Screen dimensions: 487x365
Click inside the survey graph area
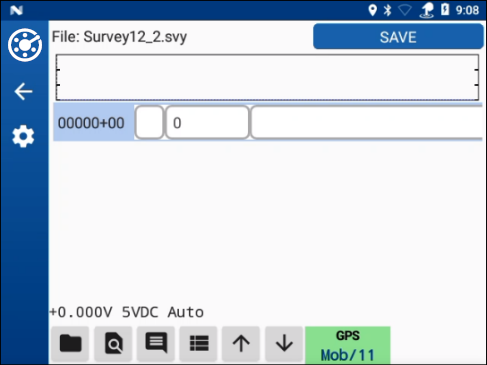(x=267, y=77)
